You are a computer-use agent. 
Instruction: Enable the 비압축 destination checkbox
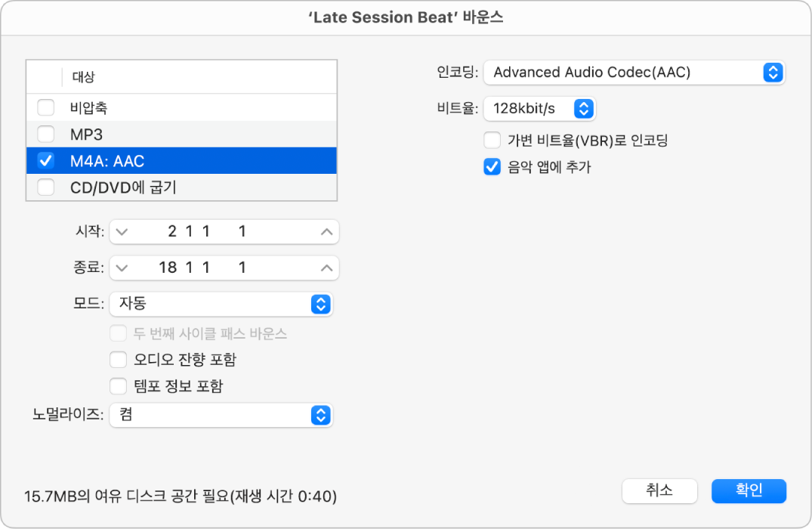click(46, 108)
